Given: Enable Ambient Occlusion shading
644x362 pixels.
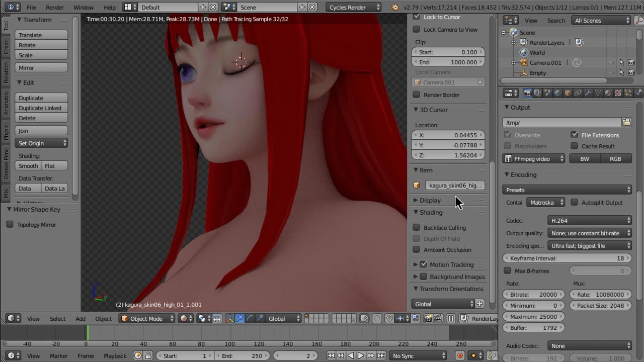Looking at the screenshot, I should click(x=416, y=249).
